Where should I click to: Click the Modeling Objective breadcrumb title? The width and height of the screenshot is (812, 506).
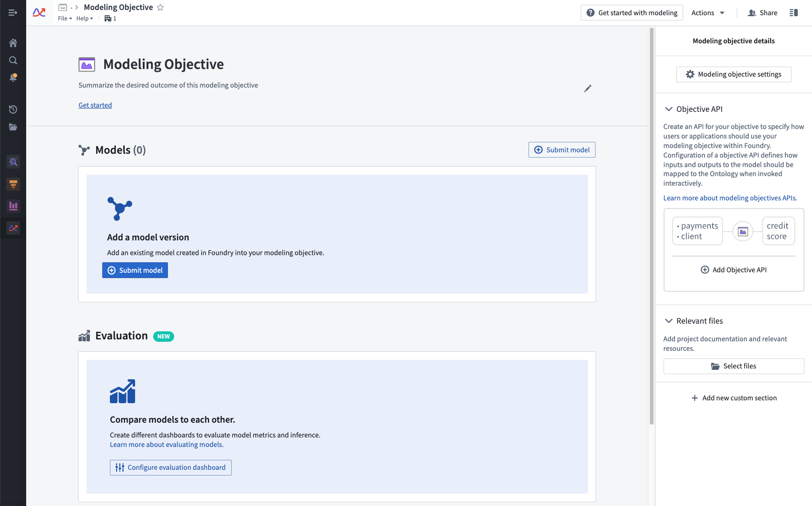coord(118,7)
